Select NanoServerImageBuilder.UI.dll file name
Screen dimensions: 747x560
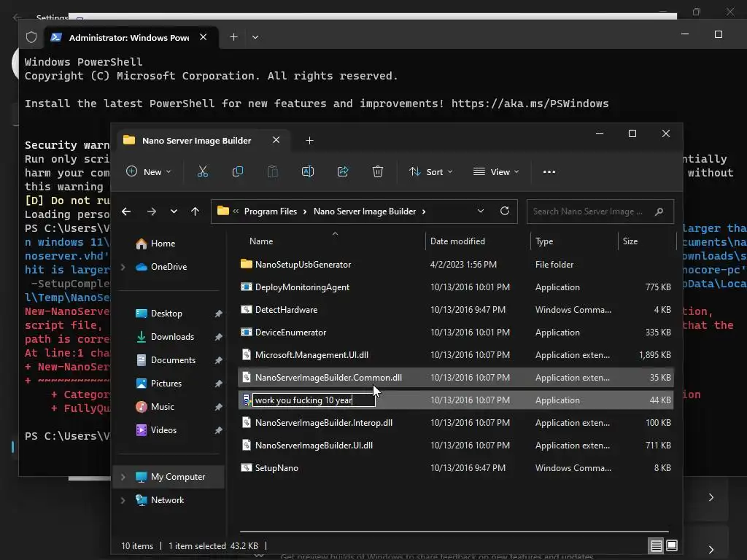click(314, 446)
